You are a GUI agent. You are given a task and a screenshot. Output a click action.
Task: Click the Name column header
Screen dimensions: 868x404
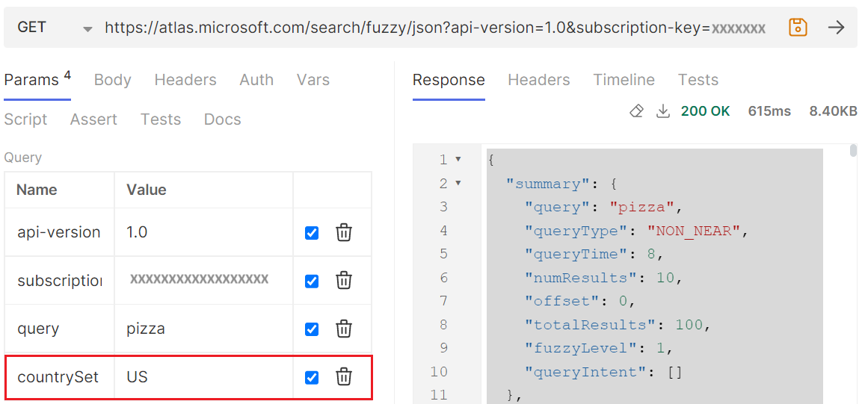[x=37, y=190]
